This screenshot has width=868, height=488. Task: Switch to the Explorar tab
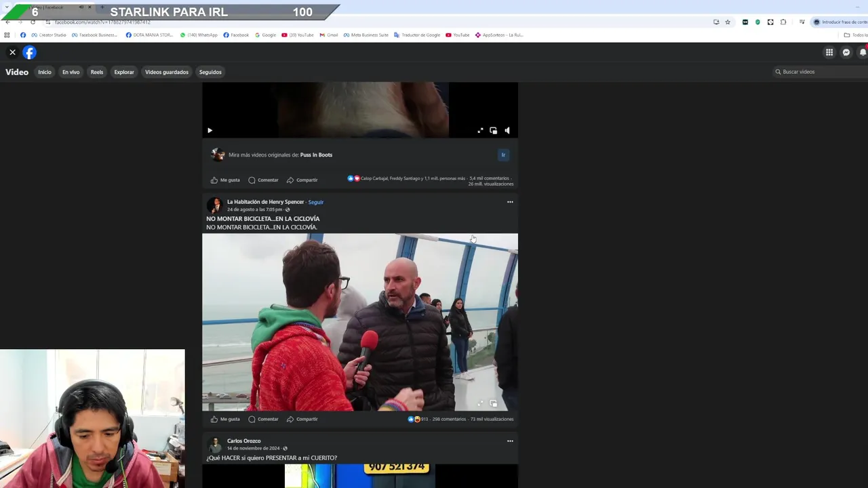click(124, 72)
